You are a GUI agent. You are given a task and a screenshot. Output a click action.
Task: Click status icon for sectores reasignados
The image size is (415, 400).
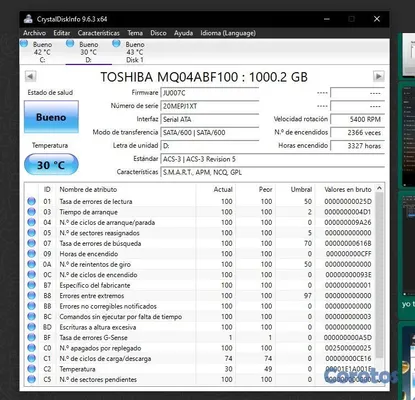coord(32,233)
